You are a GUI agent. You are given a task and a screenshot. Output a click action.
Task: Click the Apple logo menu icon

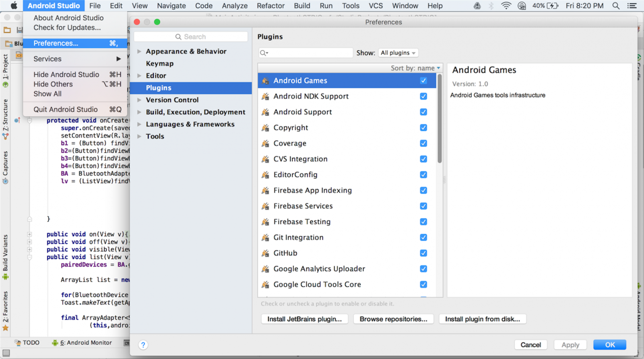(x=14, y=6)
